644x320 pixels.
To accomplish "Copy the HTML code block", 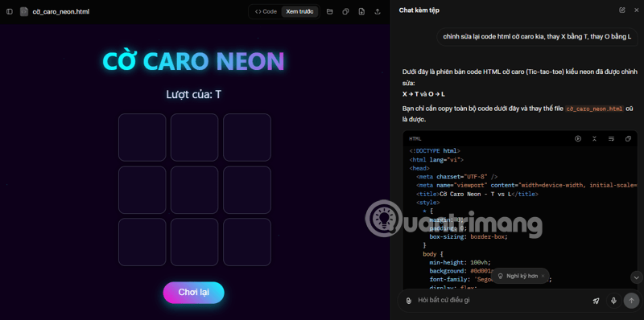I will (x=628, y=138).
